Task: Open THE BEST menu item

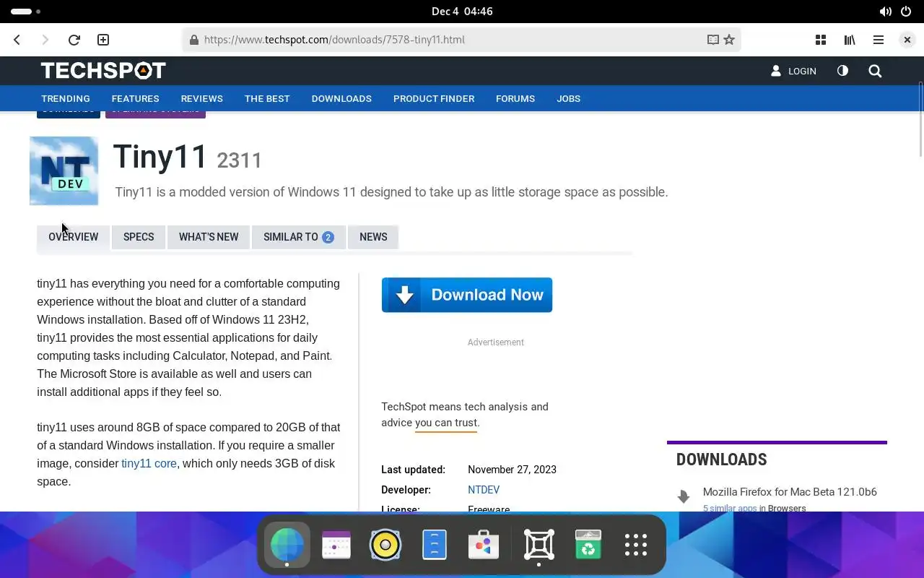Action: point(267,98)
